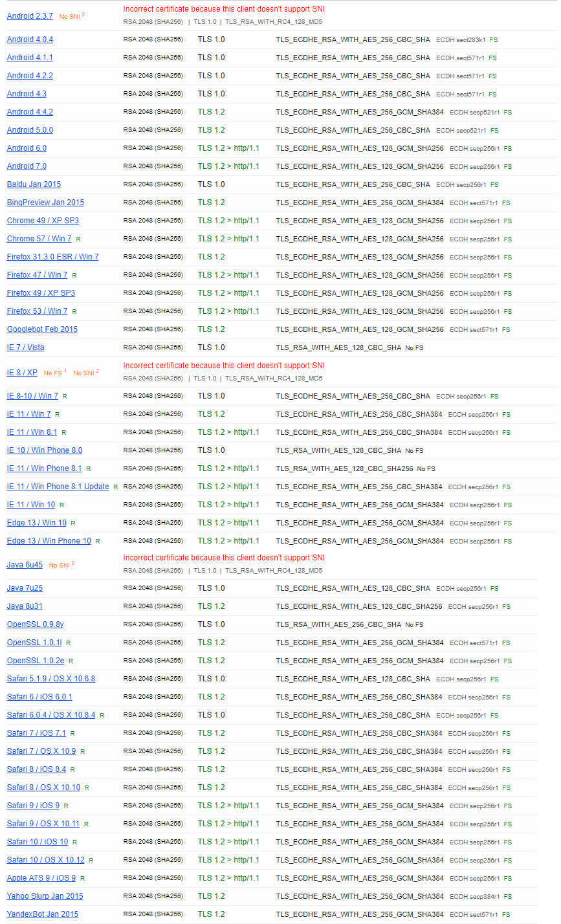Screen dimensions: 561x924
Task: Click the Safari 8 / iOS 8.4 link
Action: tap(36, 769)
